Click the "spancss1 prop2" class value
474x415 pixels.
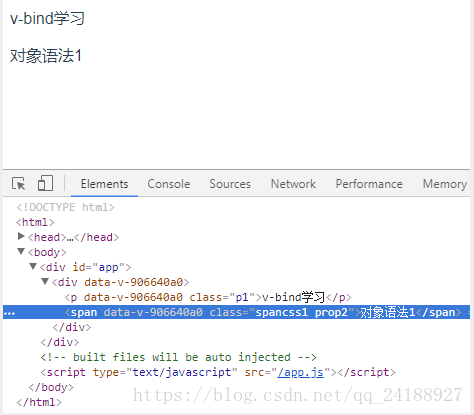tap(301, 312)
